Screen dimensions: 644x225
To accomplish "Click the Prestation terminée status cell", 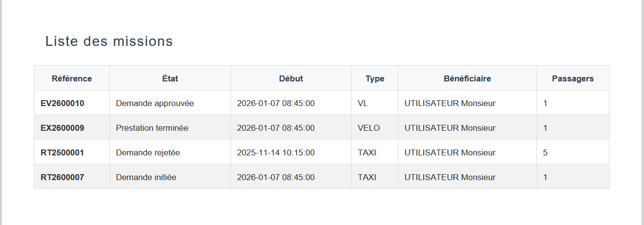I will tap(152, 128).
